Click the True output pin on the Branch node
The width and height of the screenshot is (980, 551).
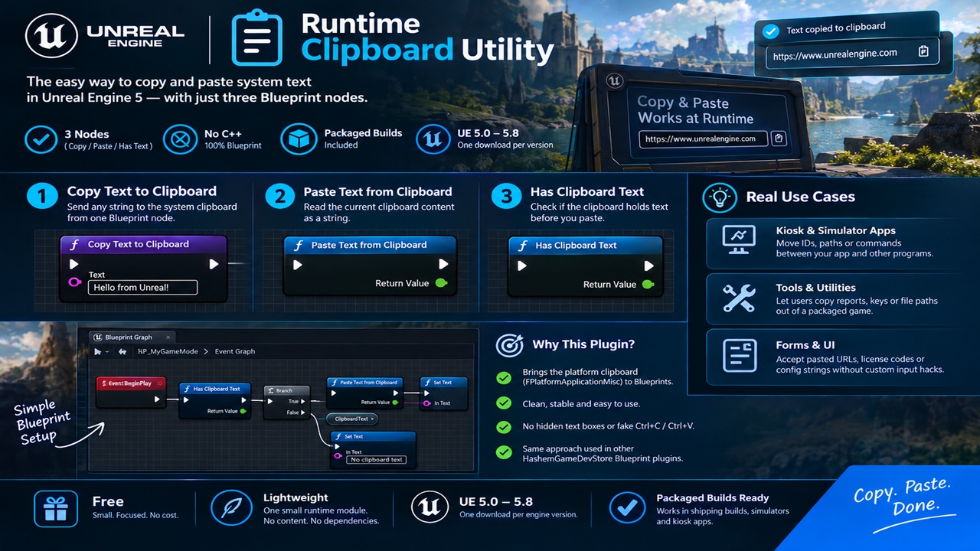coord(304,401)
